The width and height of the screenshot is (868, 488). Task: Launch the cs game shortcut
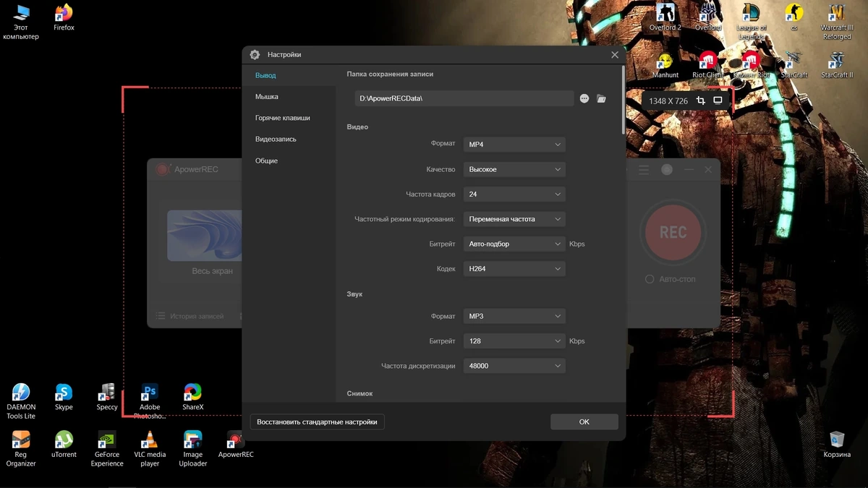(794, 18)
